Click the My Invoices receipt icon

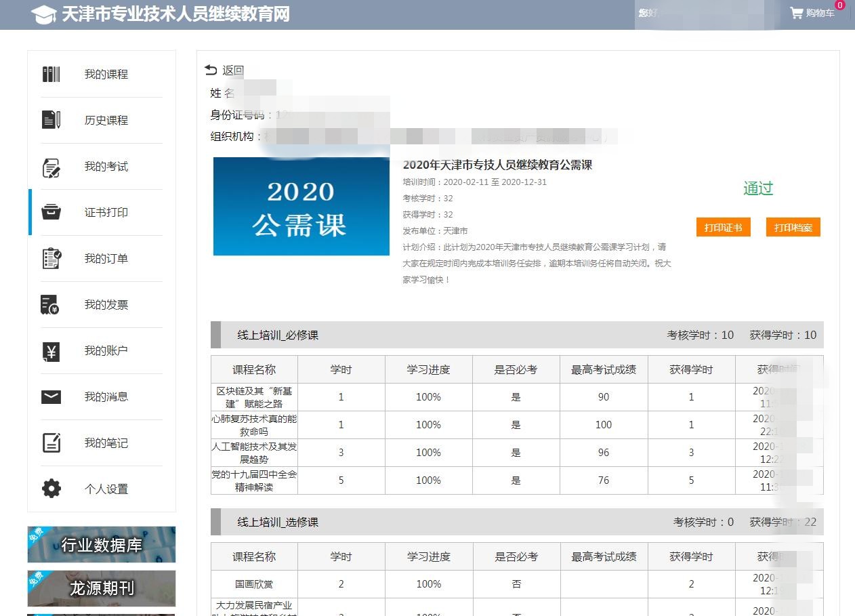coord(50,305)
